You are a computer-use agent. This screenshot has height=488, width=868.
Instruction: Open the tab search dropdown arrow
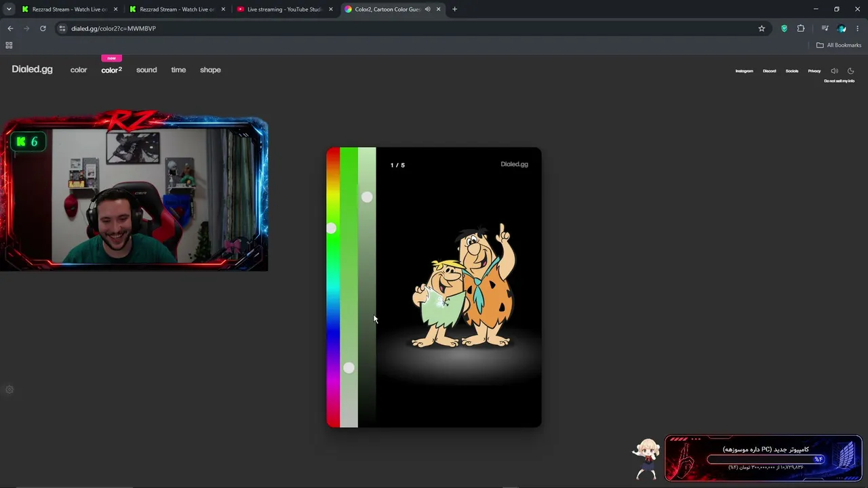tap(9, 9)
